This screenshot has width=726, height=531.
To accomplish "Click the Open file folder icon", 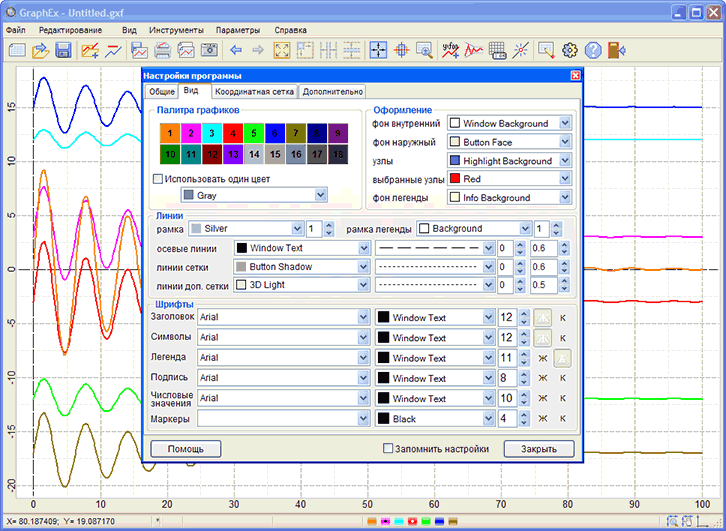I will coord(39,50).
